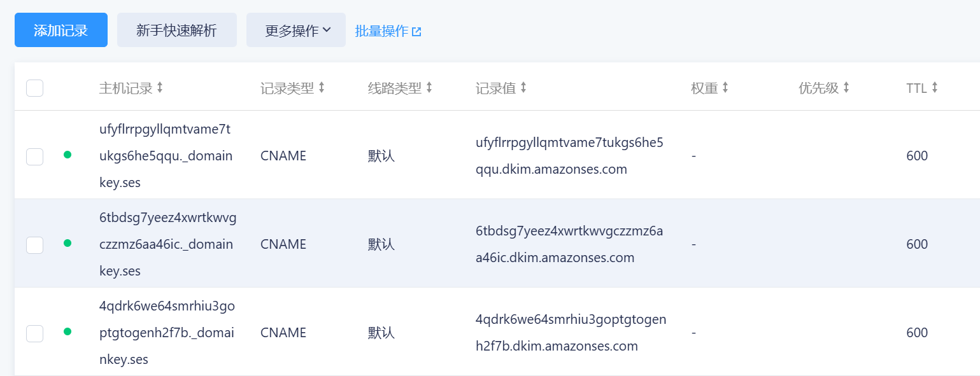Screen dimensions: 980x376
Task: Sort by 优先级 column arrows
Action: (846, 88)
